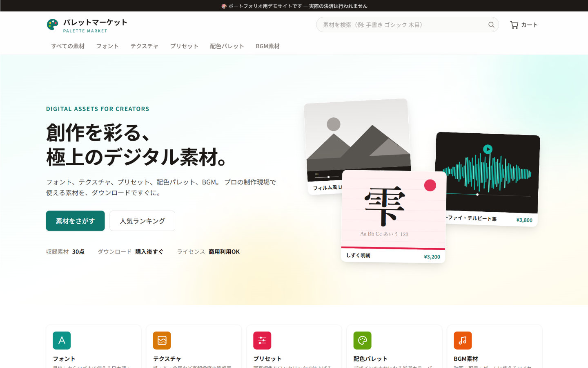This screenshot has width=588, height=368.
Task: Open the プリセット navigation item
Action: [x=184, y=46]
